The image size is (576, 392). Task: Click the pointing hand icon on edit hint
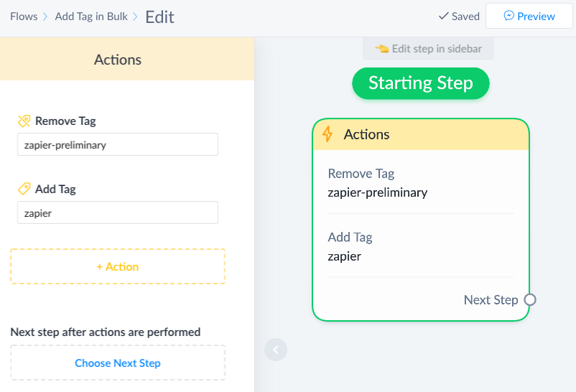pyautogui.click(x=381, y=49)
